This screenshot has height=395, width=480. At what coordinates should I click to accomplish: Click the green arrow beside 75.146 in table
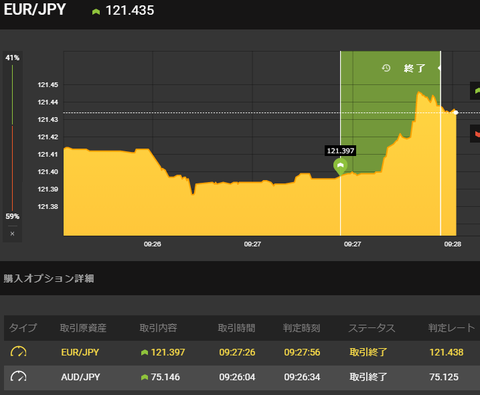tap(144, 377)
